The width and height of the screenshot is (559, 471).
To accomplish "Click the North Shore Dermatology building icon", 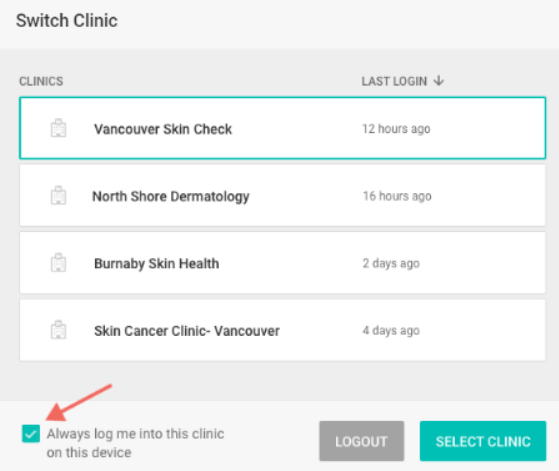I will [58, 195].
